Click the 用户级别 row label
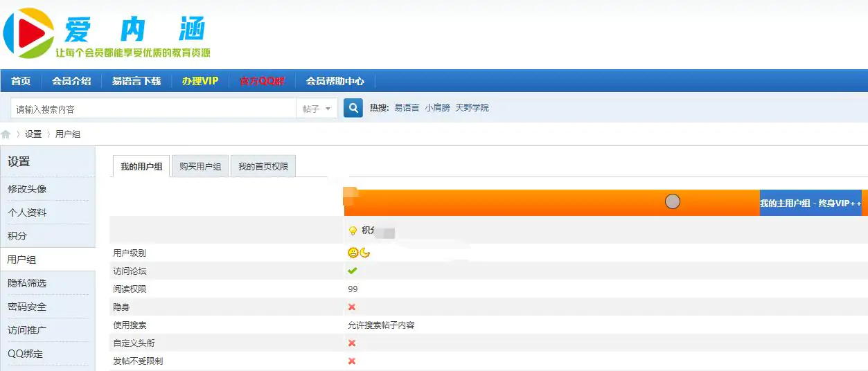 click(x=130, y=253)
